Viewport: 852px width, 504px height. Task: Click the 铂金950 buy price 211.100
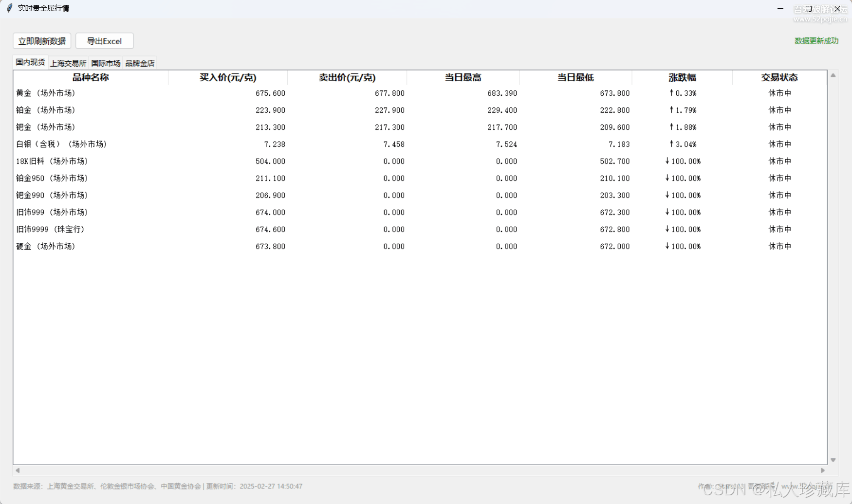(270, 178)
